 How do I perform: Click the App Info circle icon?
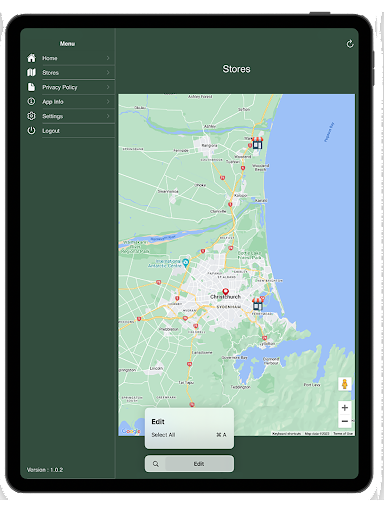pyautogui.click(x=31, y=101)
